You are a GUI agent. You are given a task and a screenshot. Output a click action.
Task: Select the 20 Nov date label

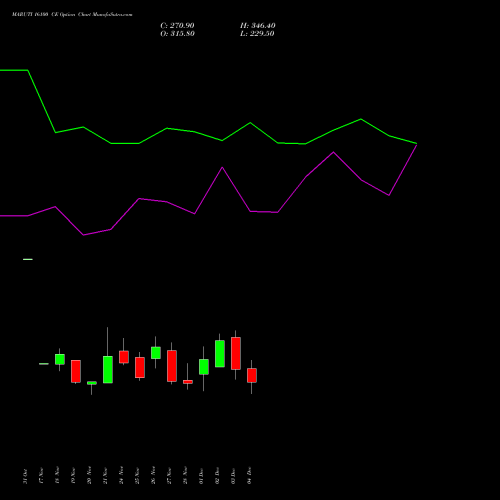89,476
